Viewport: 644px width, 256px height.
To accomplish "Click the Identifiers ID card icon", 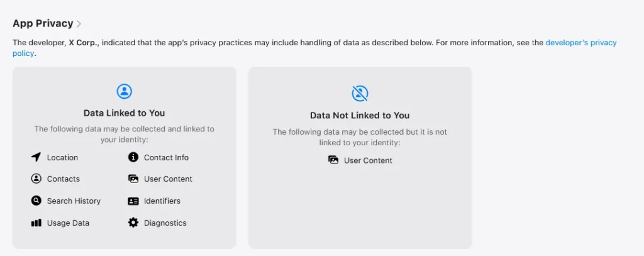I will click(x=133, y=201).
